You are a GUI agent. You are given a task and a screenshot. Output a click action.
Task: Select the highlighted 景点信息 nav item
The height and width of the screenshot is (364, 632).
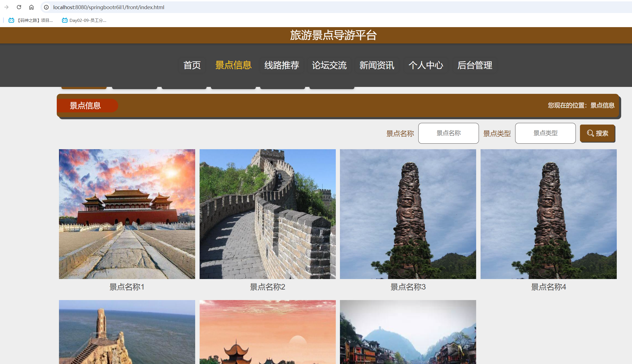(233, 65)
